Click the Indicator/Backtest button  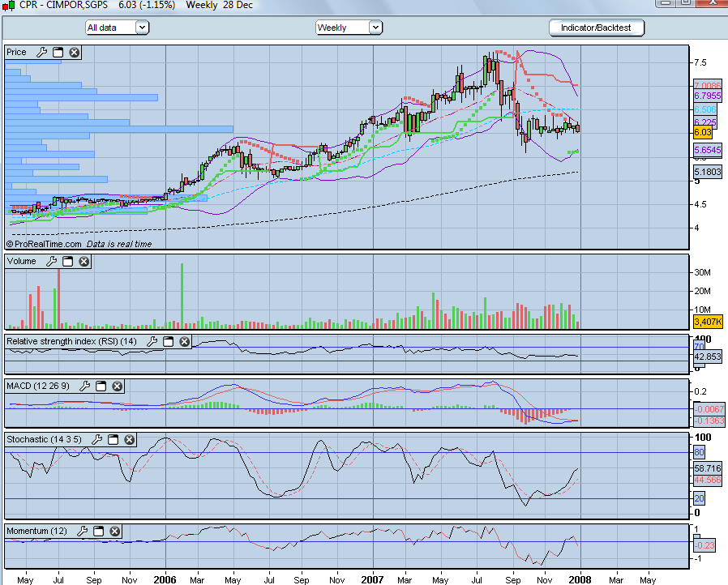pos(596,28)
